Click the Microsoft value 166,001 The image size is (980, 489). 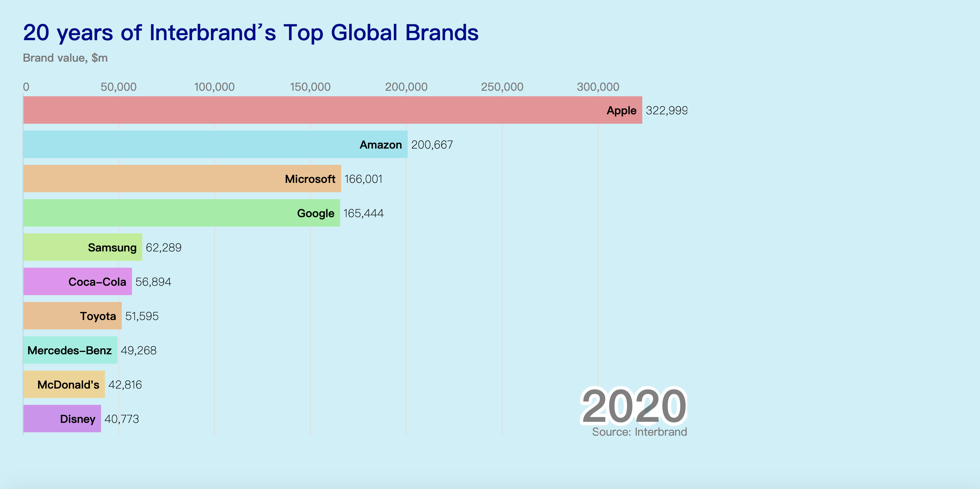pyautogui.click(x=363, y=179)
